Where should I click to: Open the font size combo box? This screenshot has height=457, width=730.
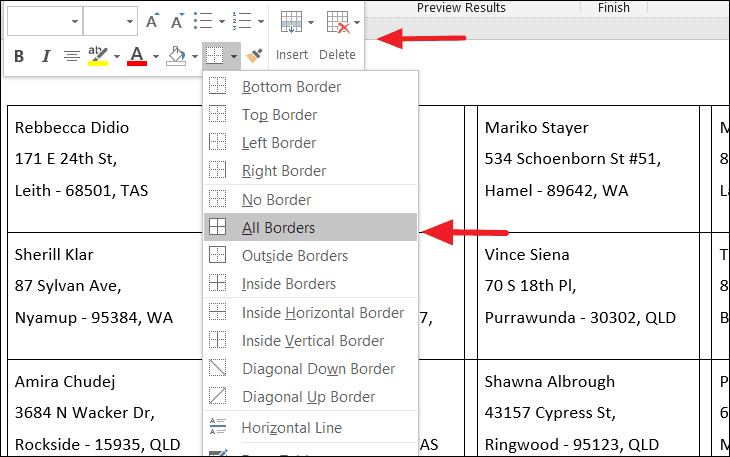[x=110, y=21]
